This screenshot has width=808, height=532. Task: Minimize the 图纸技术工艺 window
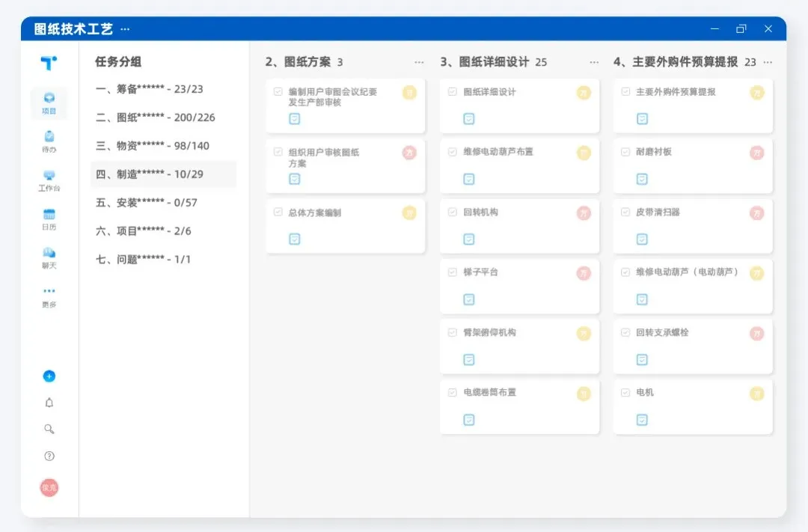(714, 29)
